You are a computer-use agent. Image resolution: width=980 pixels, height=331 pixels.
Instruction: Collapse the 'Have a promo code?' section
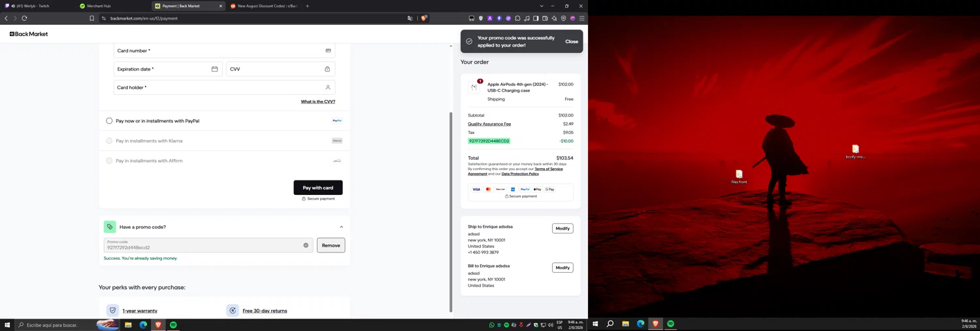(341, 227)
